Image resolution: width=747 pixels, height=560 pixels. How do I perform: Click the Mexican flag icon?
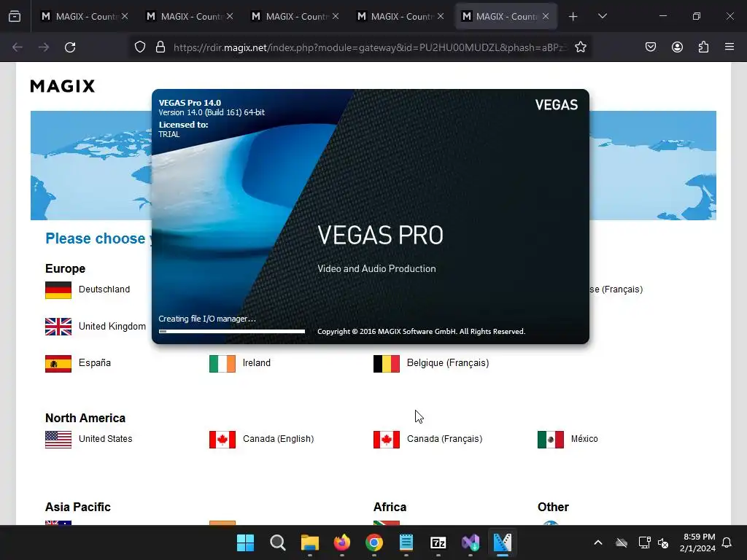550,440
